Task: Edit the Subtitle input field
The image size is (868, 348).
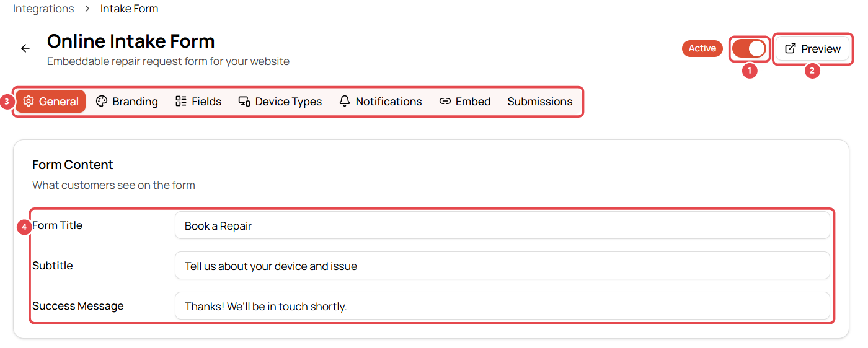Action: point(502,266)
